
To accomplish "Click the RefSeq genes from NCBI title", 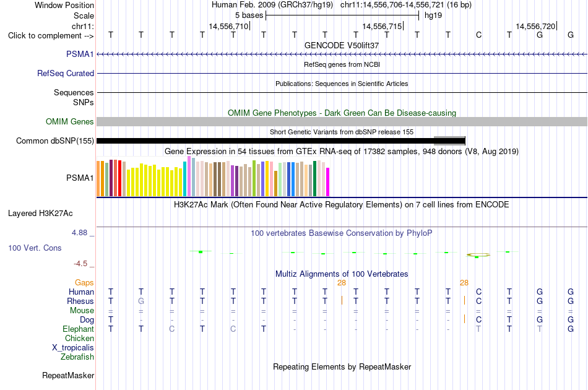I will coord(342,64).
